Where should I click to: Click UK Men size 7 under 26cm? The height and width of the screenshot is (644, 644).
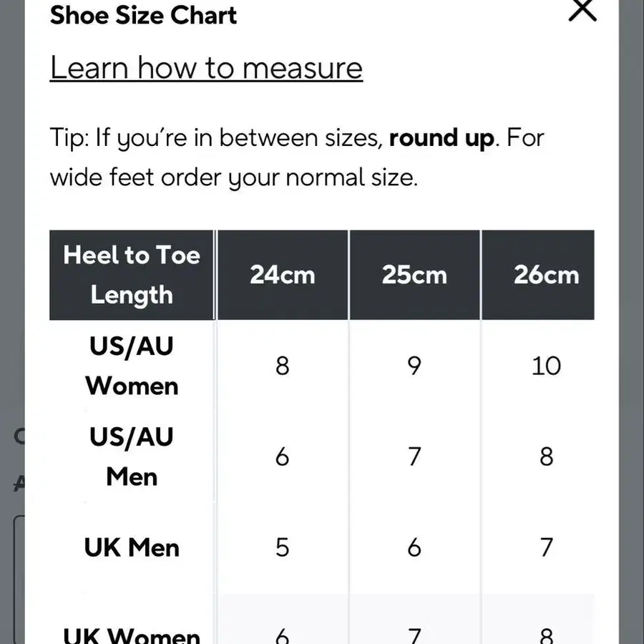[546, 548]
